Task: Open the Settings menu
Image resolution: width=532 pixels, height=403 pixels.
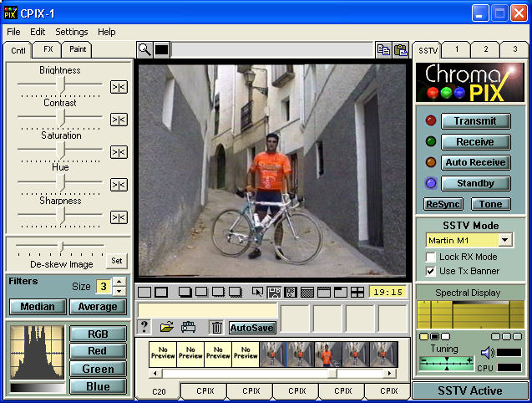Action: pos(71,32)
